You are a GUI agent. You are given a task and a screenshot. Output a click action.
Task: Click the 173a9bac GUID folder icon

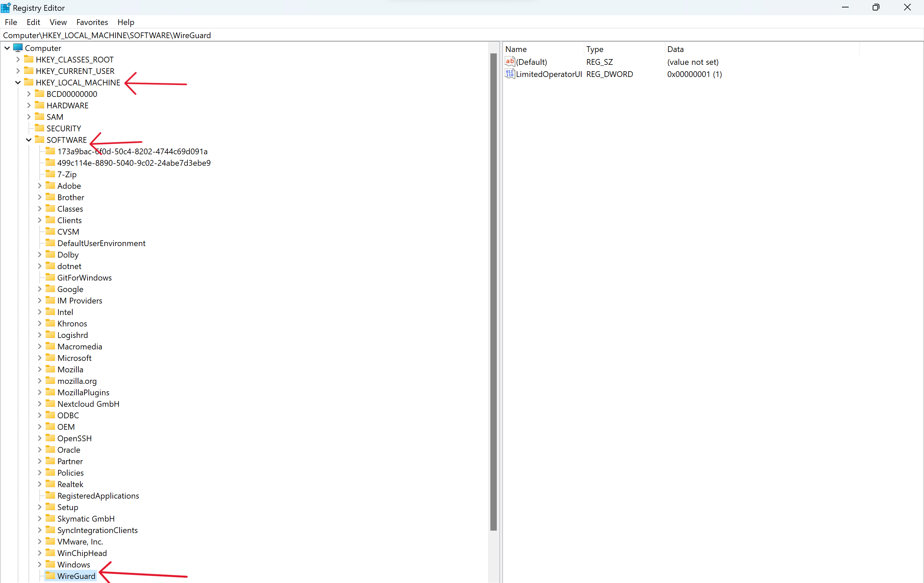click(x=50, y=151)
